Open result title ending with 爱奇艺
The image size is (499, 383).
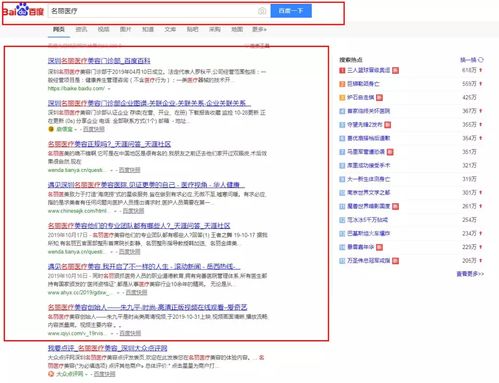click(x=147, y=307)
